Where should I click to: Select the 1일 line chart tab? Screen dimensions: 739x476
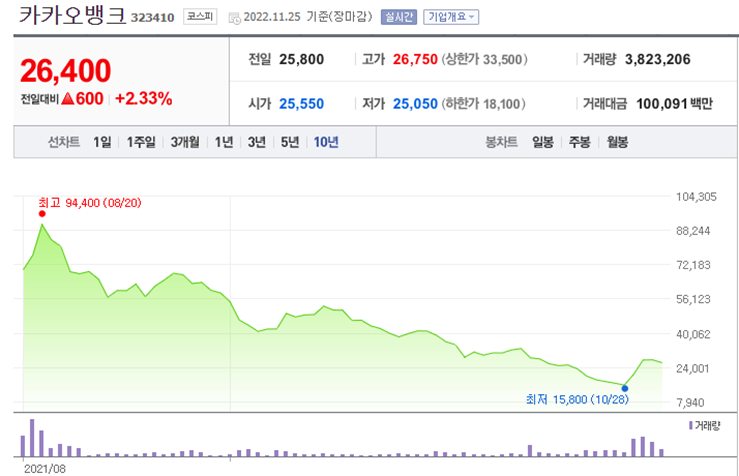[x=102, y=142]
